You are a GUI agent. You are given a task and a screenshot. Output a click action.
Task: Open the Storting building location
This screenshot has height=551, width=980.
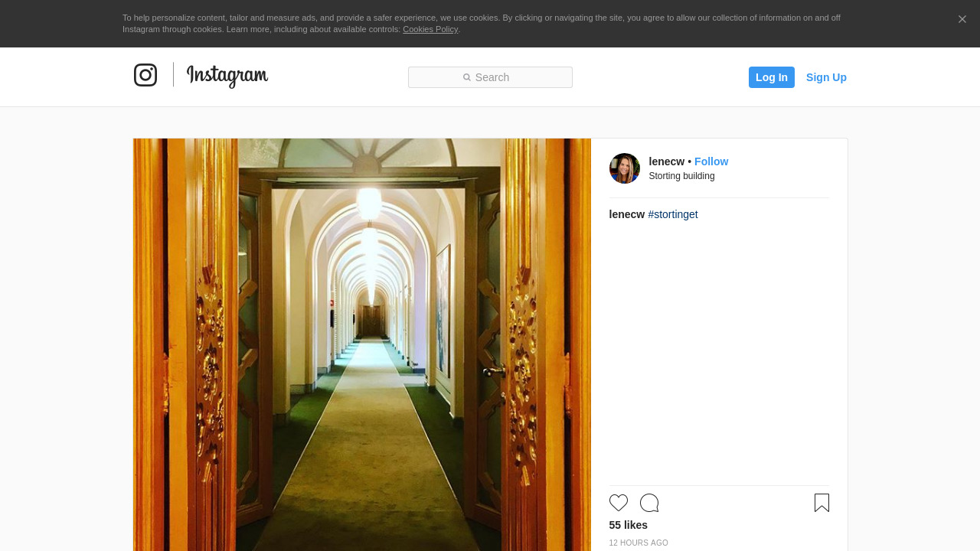[681, 176]
